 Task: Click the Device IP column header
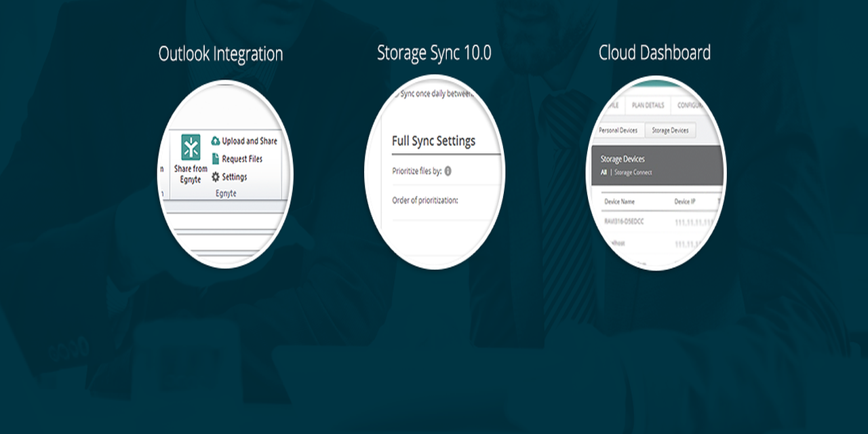pyautogui.click(x=684, y=201)
